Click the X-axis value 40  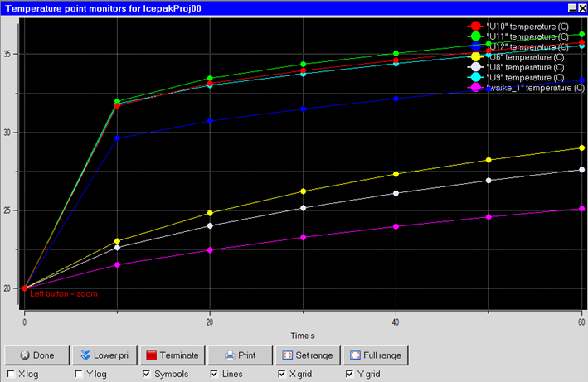(x=396, y=322)
